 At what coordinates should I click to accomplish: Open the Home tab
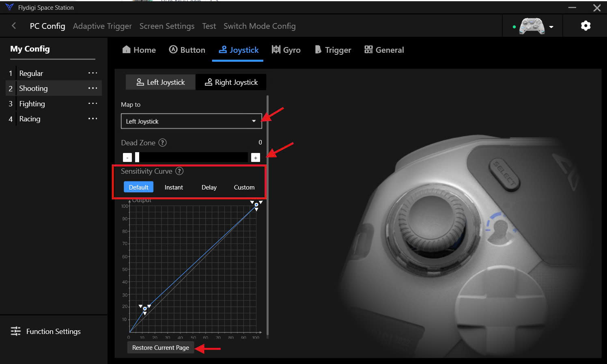(x=139, y=50)
